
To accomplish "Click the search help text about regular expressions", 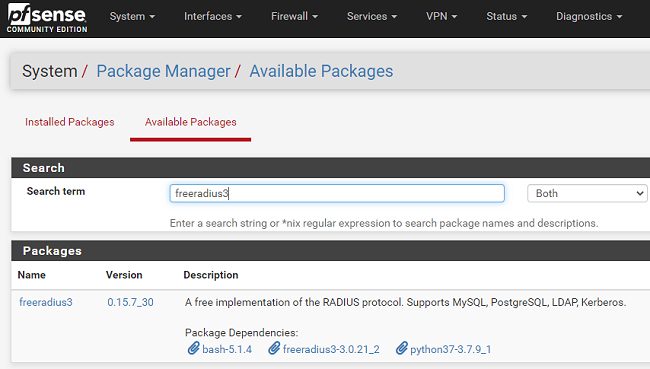I will (x=384, y=223).
